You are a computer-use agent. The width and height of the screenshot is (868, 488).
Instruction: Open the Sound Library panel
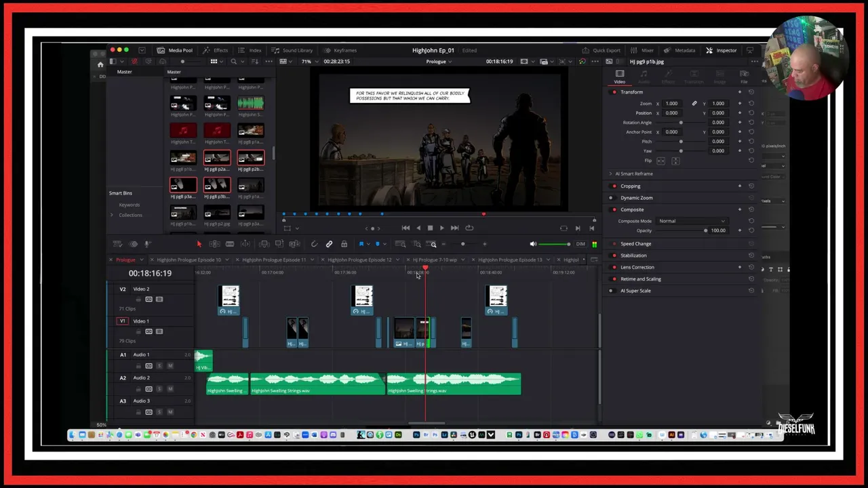(x=292, y=50)
